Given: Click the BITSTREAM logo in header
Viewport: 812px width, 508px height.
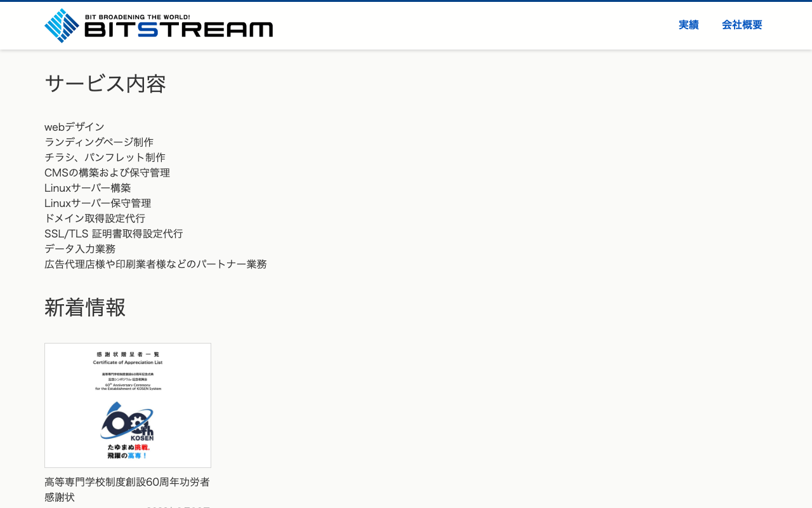Looking at the screenshot, I should (159, 25).
